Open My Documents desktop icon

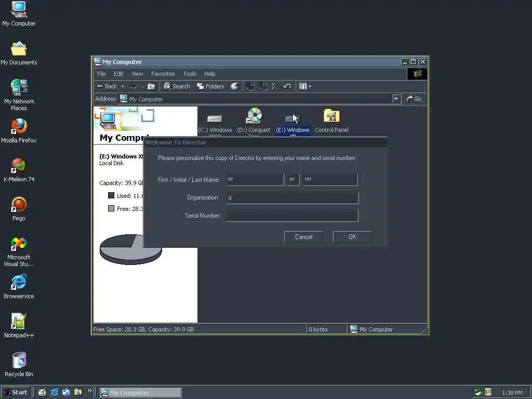tap(19, 54)
